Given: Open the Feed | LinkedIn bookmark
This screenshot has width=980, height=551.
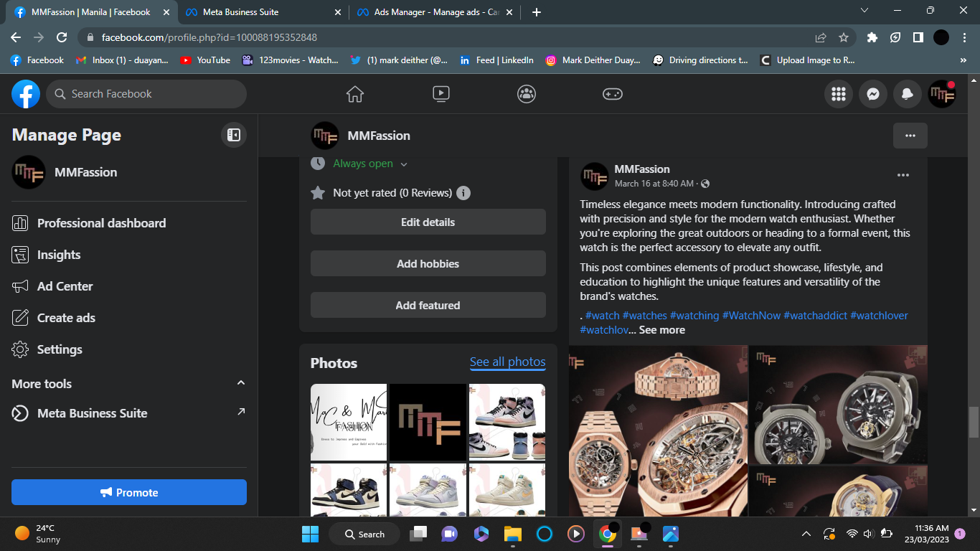Looking at the screenshot, I should coord(496,60).
